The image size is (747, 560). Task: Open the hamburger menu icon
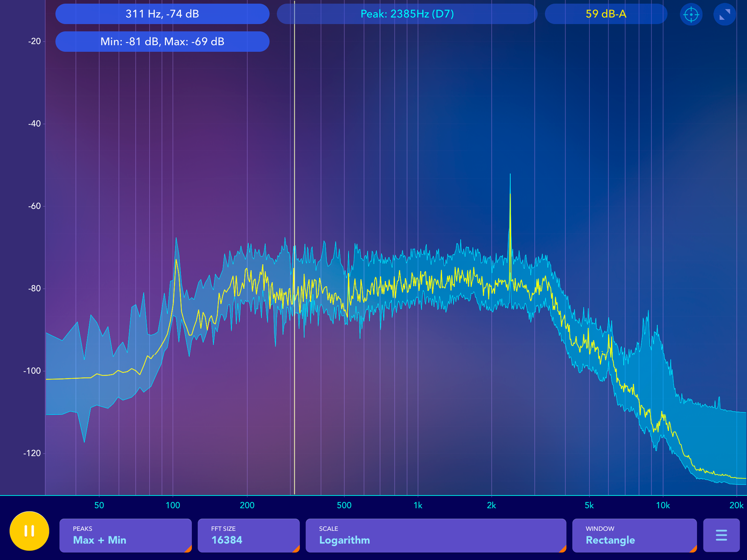[x=721, y=535]
